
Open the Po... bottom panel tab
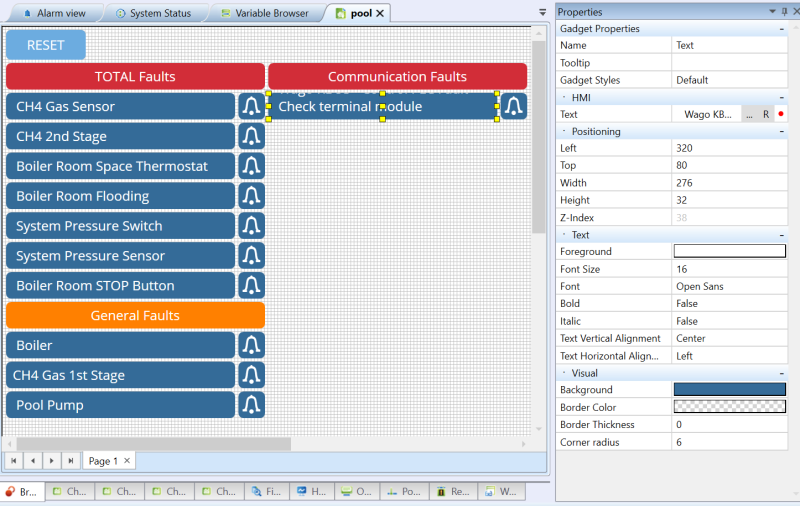pyautogui.click(x=405, y=491)
